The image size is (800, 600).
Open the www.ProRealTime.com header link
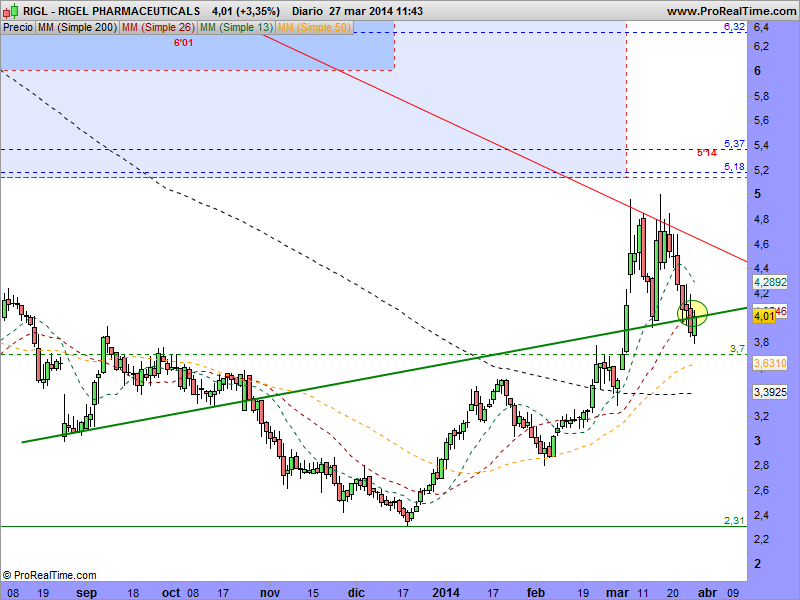[731, 11]
